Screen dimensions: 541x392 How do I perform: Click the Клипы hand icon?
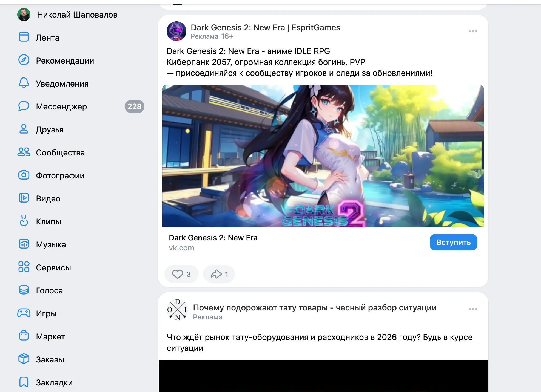(x=24, y=221)
